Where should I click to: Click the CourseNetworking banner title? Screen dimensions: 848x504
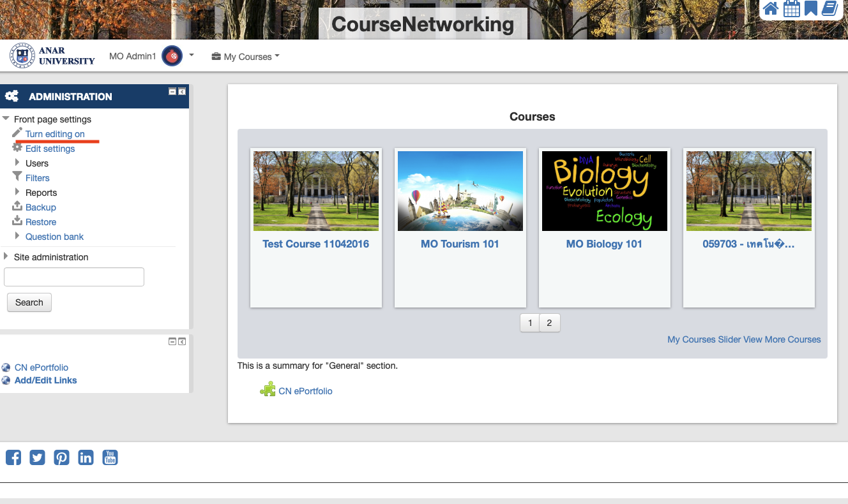click(423, 24)
